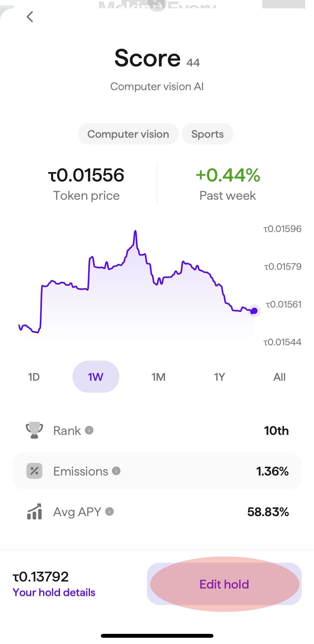Viewport: 314px width, 644px height.
Task: Tap the peak of the price chart
Action: [x=135, y=231]
